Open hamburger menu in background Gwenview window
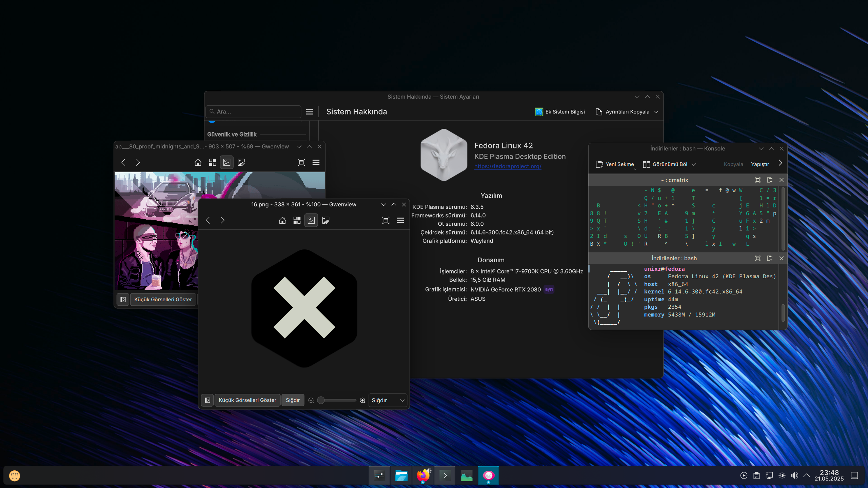The image size is (868, 488). [x=316, y=162]
